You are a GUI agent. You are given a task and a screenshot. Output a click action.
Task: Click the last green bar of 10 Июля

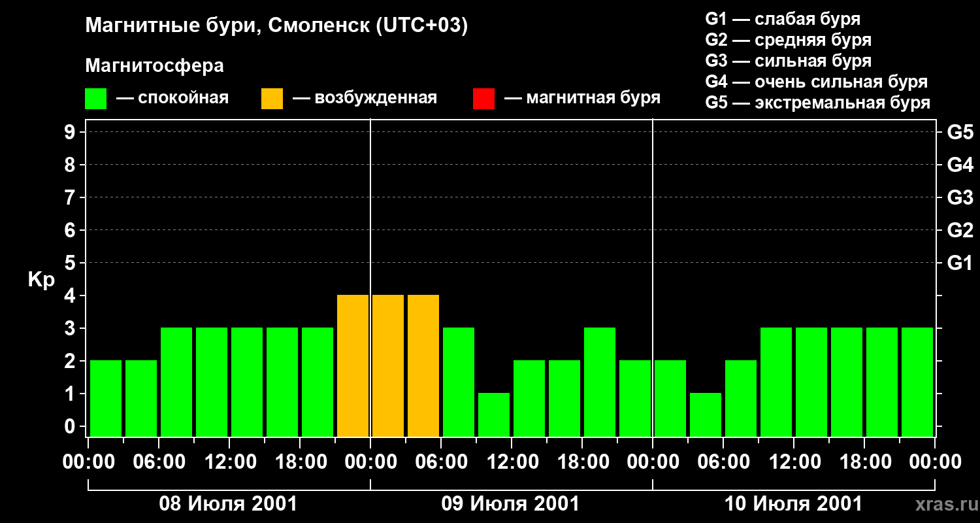pos(917,382)
